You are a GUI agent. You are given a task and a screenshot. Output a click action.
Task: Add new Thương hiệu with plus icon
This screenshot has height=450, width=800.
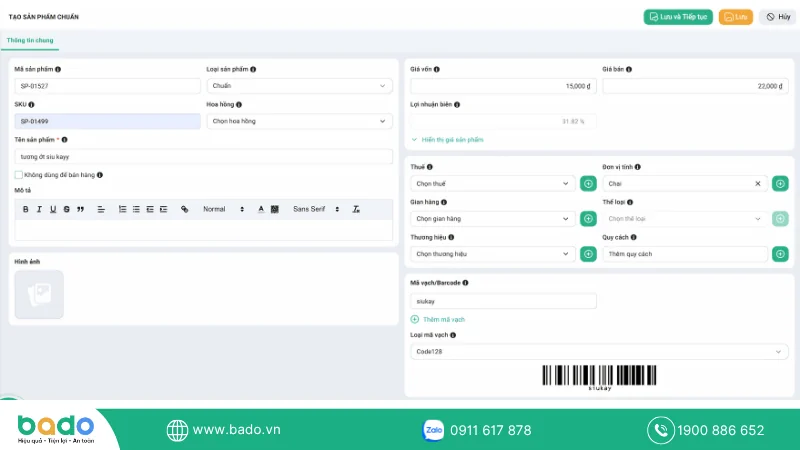(x=588, y=254)
